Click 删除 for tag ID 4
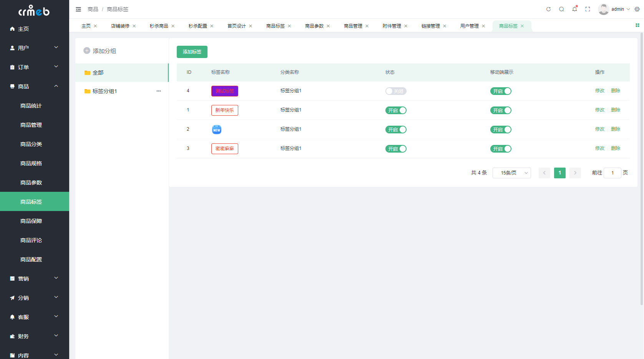 pos(616,91)
